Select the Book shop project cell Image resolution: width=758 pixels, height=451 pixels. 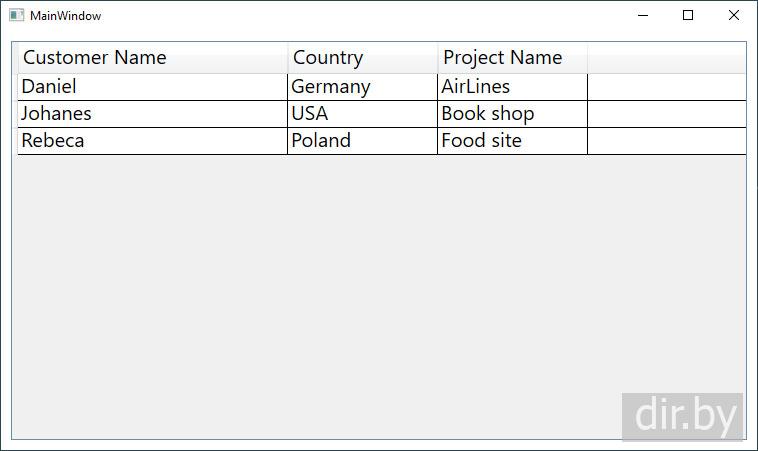(x=488, y=114)
